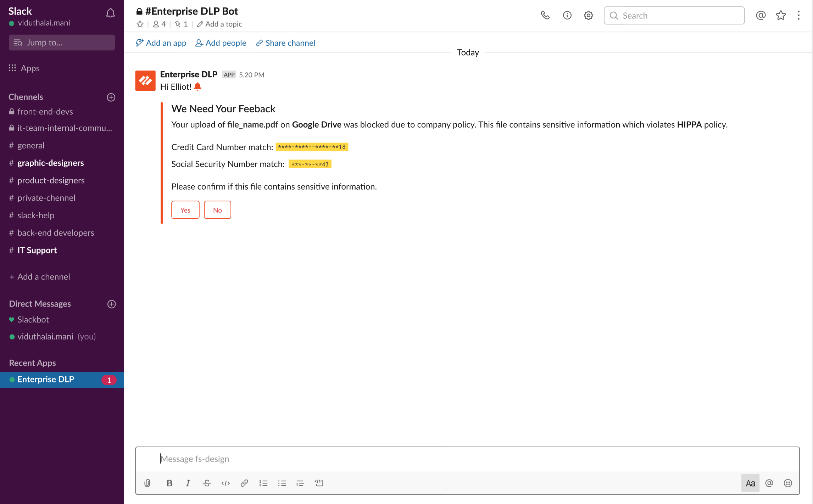Star the Enterprise DLP Bot channel
The height and width of the screenshot is (504, 813).
[x=140, y=24]
